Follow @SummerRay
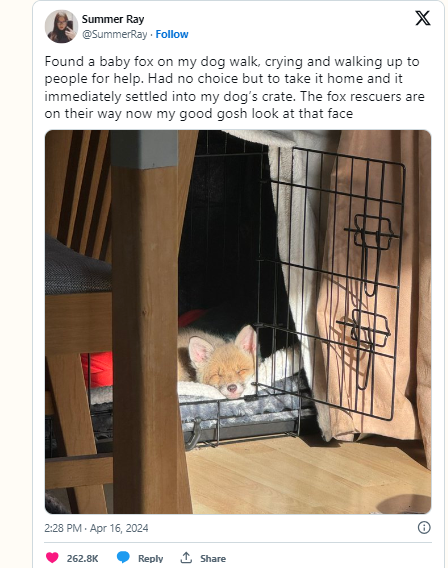Screen dimensions: 448x568 coord(172,34)
